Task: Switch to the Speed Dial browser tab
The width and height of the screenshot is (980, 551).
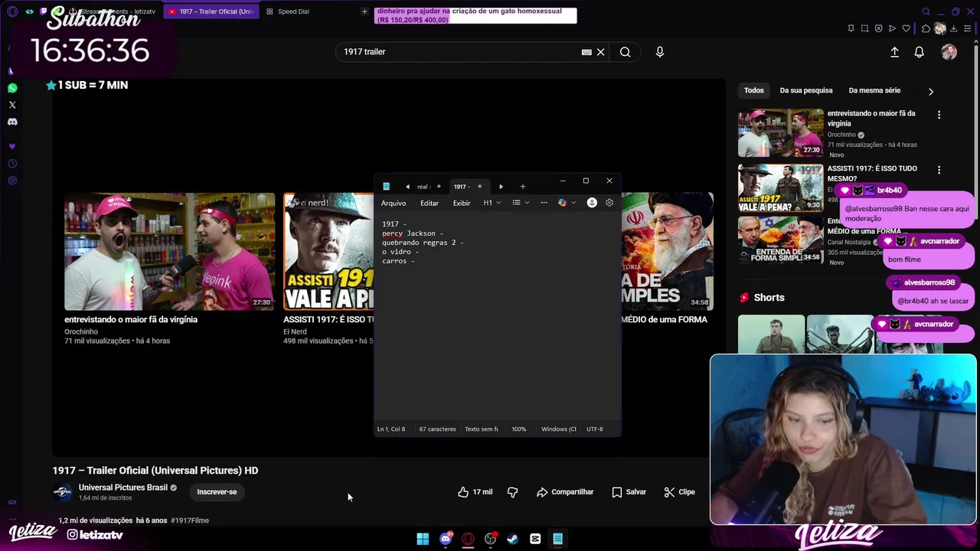Action: click(x=294, y=11)
